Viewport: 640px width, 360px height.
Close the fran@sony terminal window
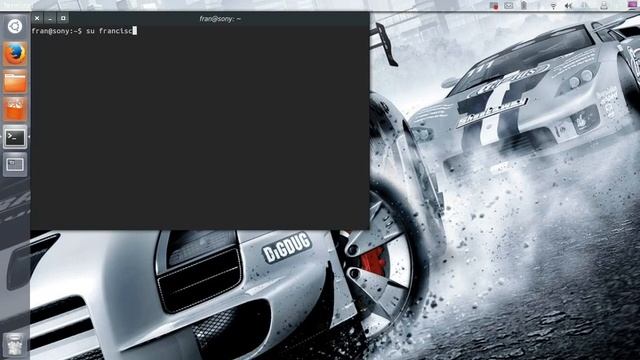[37, 18]
